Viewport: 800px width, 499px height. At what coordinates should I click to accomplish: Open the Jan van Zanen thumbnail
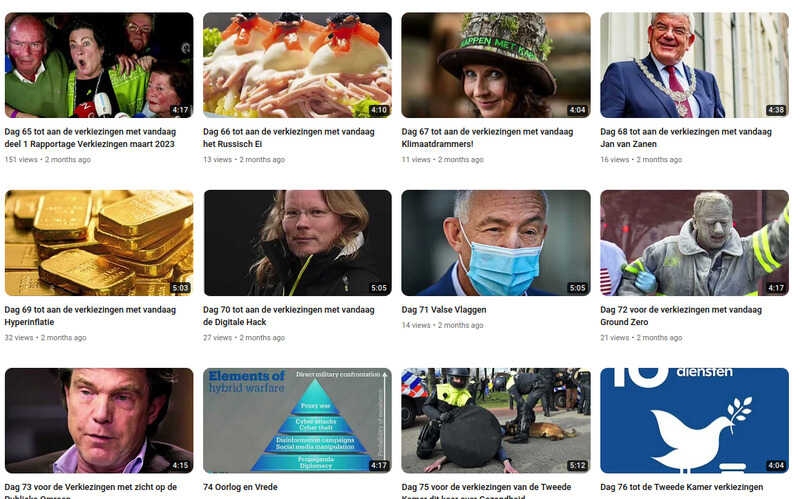[694, 65]
